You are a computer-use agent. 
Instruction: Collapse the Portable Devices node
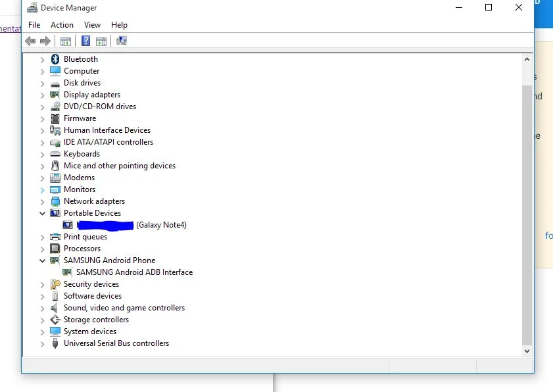point(42,214)
